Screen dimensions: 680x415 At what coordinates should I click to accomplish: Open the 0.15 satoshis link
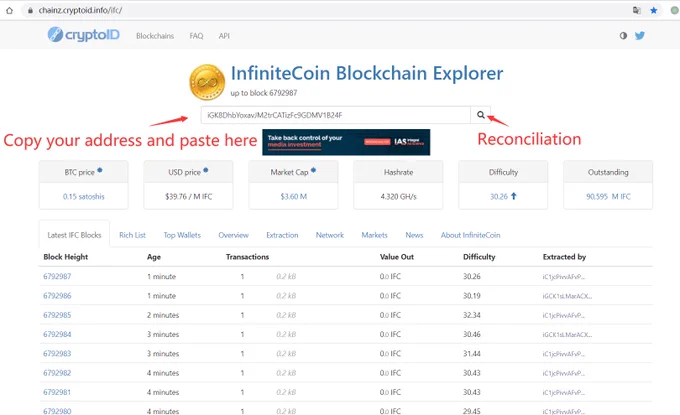84,196
